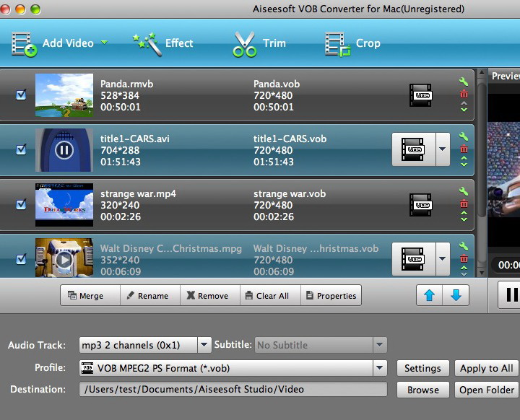Move strange war.mp4 down with its green arrow

[x=464, y=219]
